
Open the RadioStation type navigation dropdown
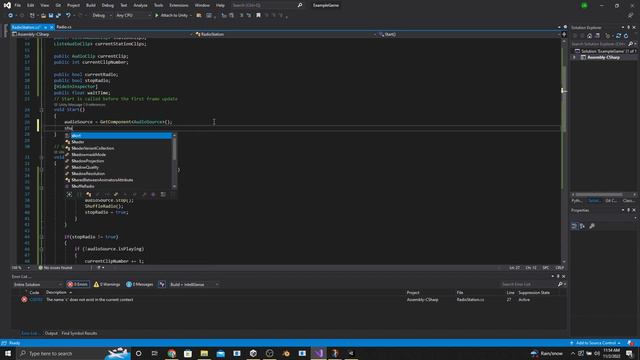tap(286, 34)
